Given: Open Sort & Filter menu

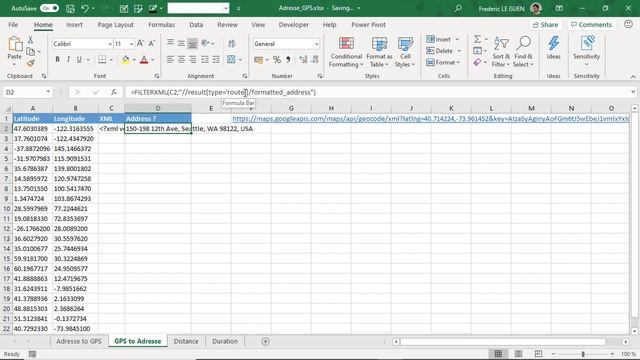Looking at the screenshot, I should 501,52.
